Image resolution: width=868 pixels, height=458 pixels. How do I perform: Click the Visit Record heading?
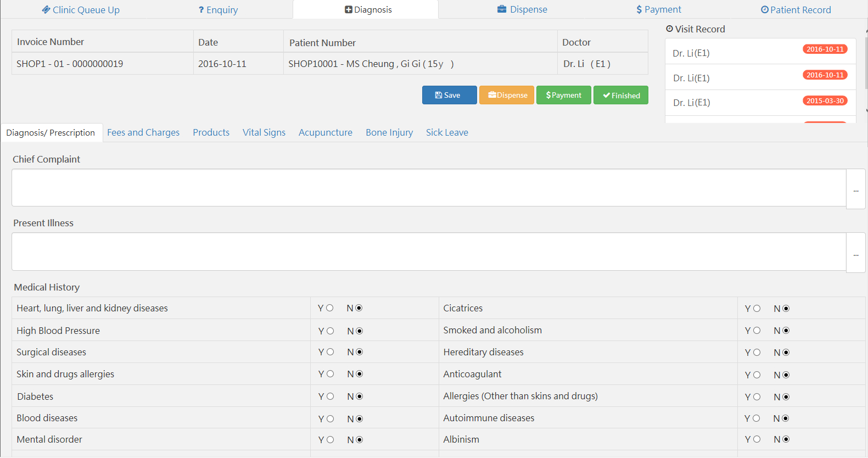click(x=696, y=29)
